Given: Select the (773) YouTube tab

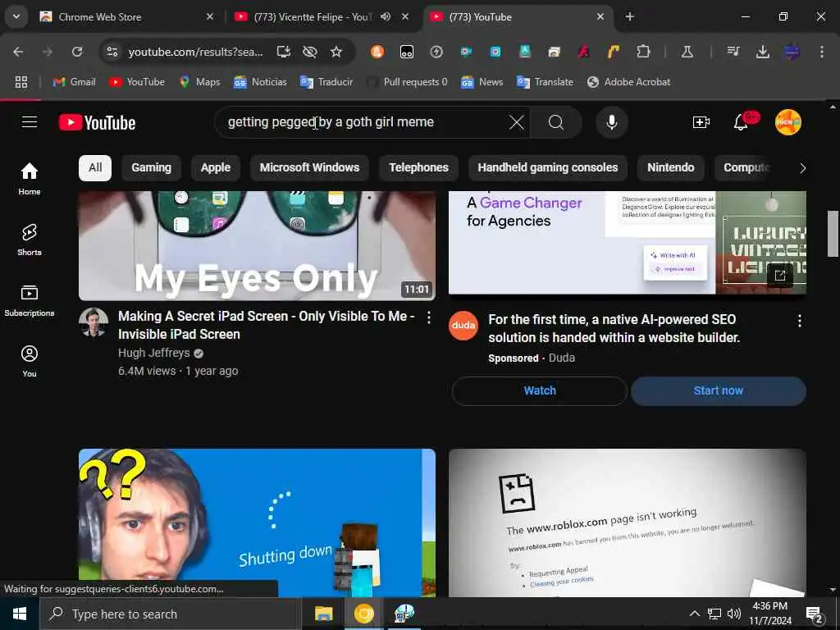Looking at the screenshot, I should tap(517, 17).
